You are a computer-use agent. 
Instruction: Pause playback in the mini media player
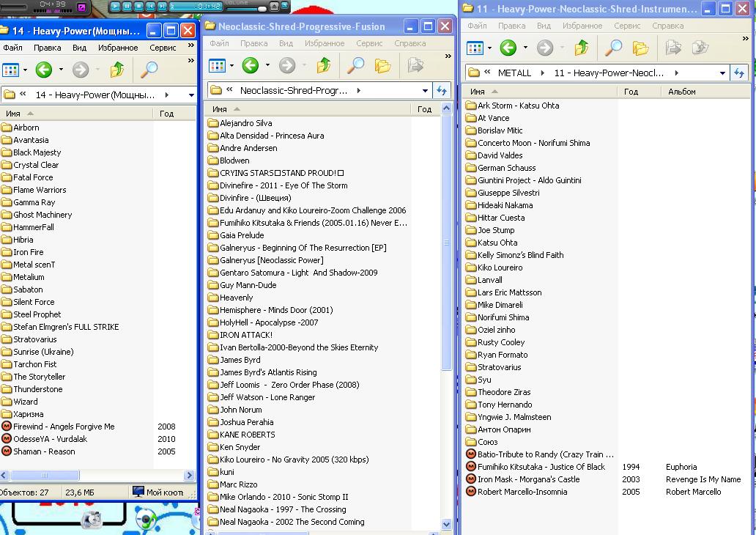(127, 7)
